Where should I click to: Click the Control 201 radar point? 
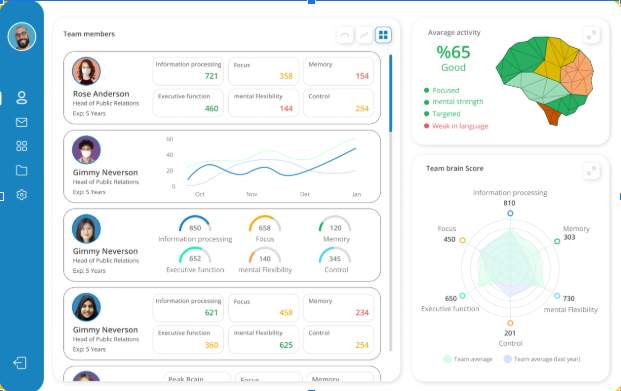point(510,323)
